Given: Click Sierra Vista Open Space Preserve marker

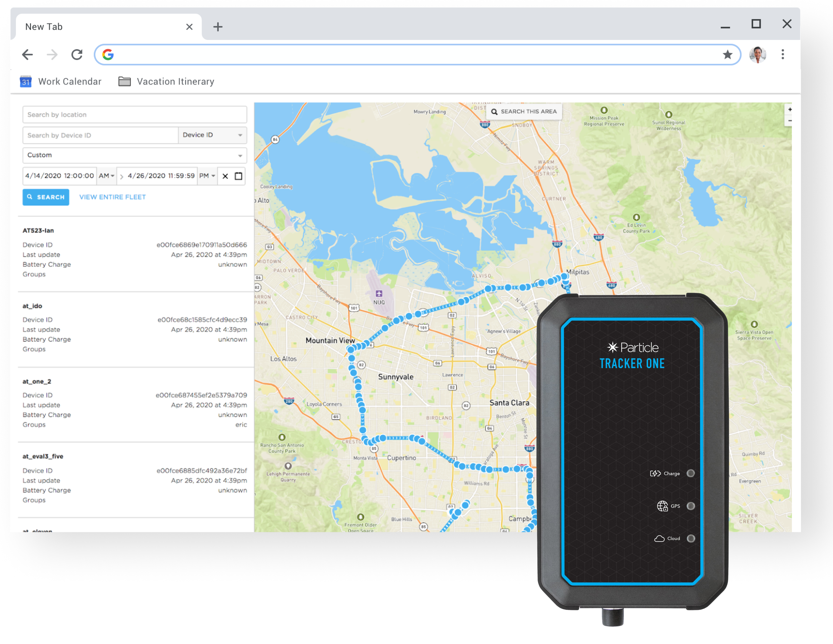Looking at the screenshot, I should 754,324.
